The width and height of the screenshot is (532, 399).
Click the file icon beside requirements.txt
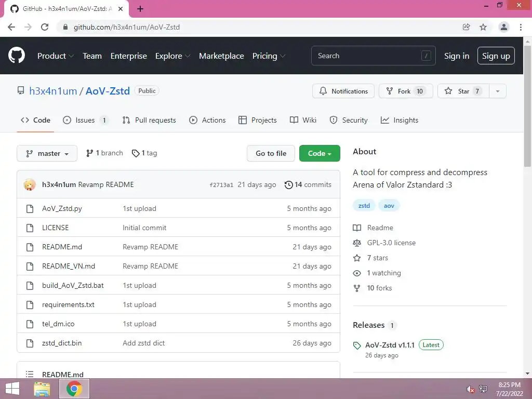[x=30, y=304]
